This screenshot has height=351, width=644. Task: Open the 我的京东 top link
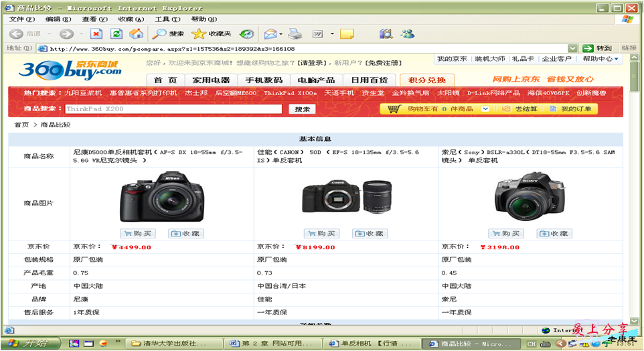[x=452, y=59]
